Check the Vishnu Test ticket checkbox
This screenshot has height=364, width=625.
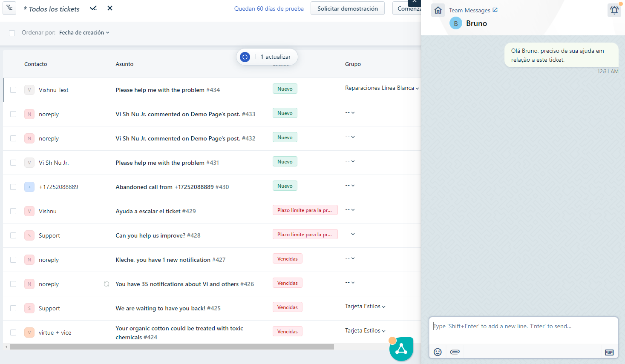pyautogui.click(x=13, y=90)
